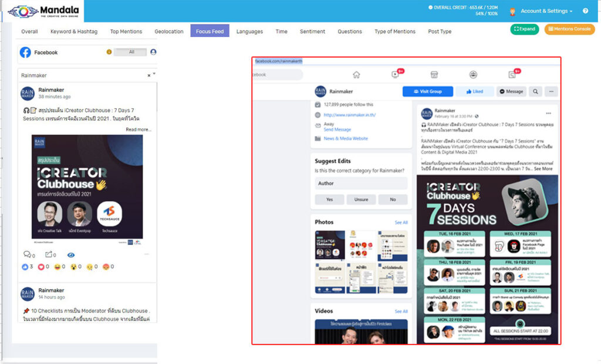Click Rainmaker avatar on 38 minutes ago post
The height and width of the screenshot is (364, 601).
[27, 93]
